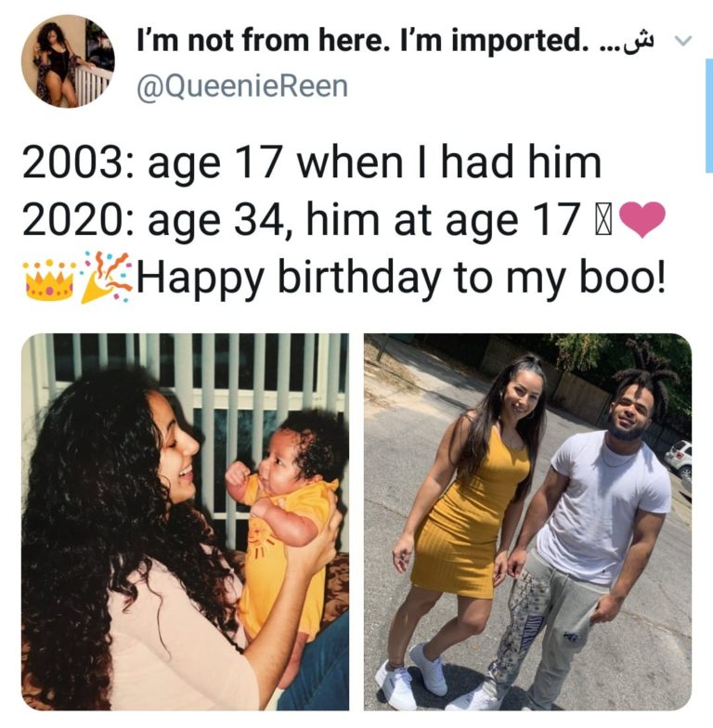Click the missing-glyph box before the heart

[x=602, y=219]
